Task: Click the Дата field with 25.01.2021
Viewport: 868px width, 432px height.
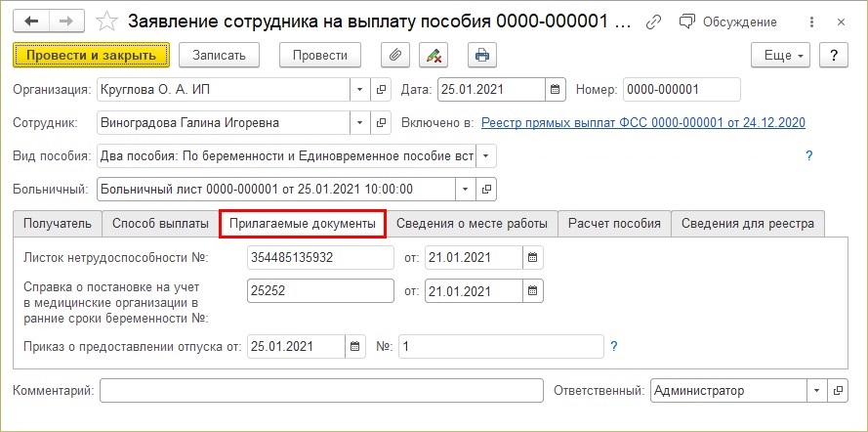Action: [491, 90]
